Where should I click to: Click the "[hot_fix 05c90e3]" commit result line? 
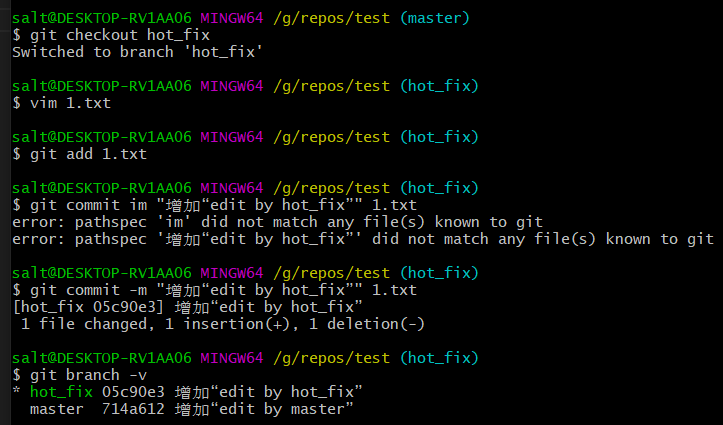coord(188,307)
